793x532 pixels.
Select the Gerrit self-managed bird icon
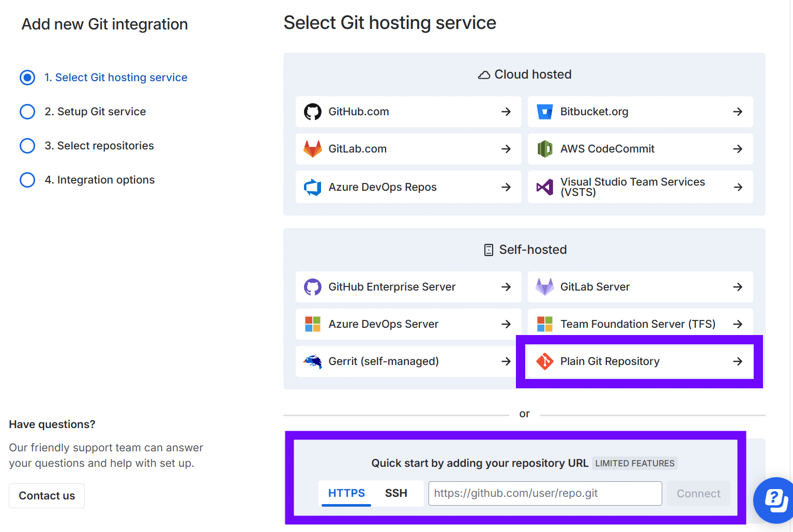pyautogui.click(x=312, y=361)
